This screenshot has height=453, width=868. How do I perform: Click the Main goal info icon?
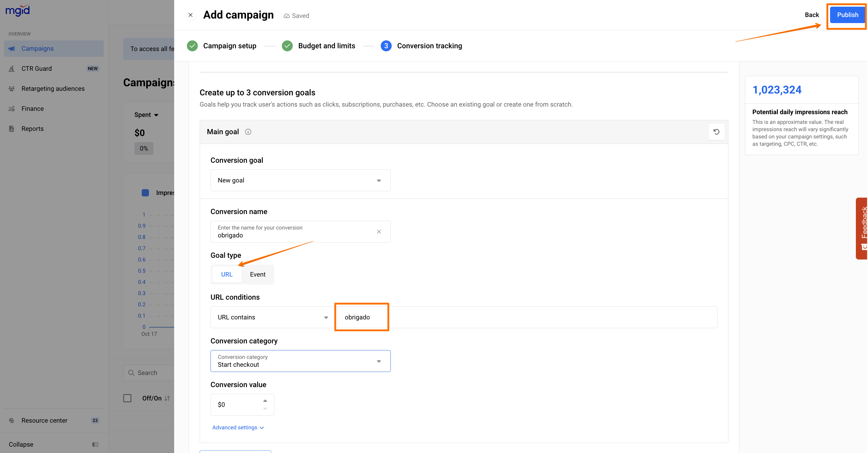248,132
